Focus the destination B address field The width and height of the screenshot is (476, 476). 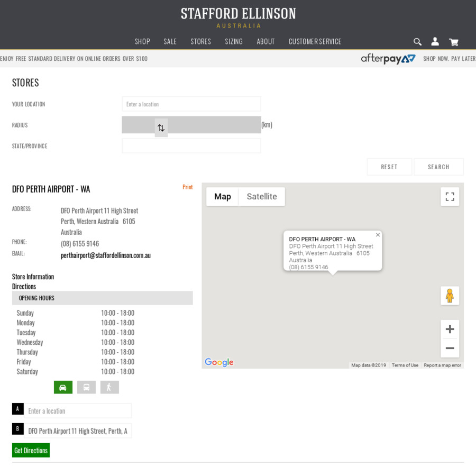click(78, 431)
